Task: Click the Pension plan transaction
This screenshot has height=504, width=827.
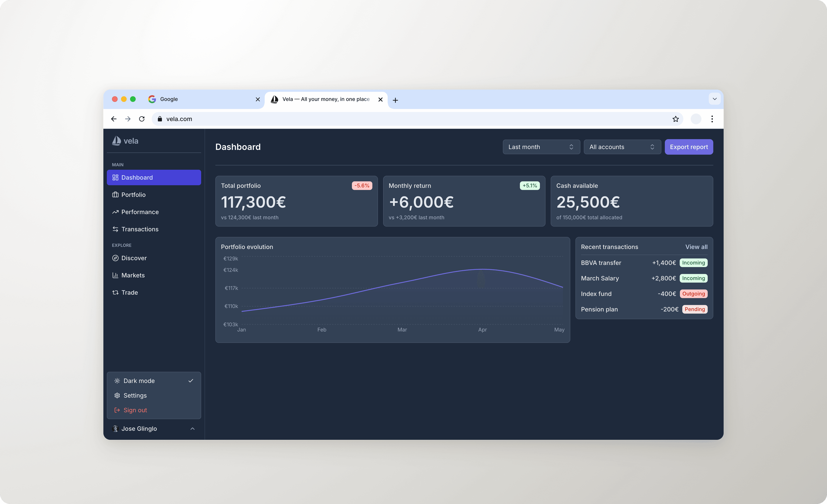Action: tap(644, 309)
